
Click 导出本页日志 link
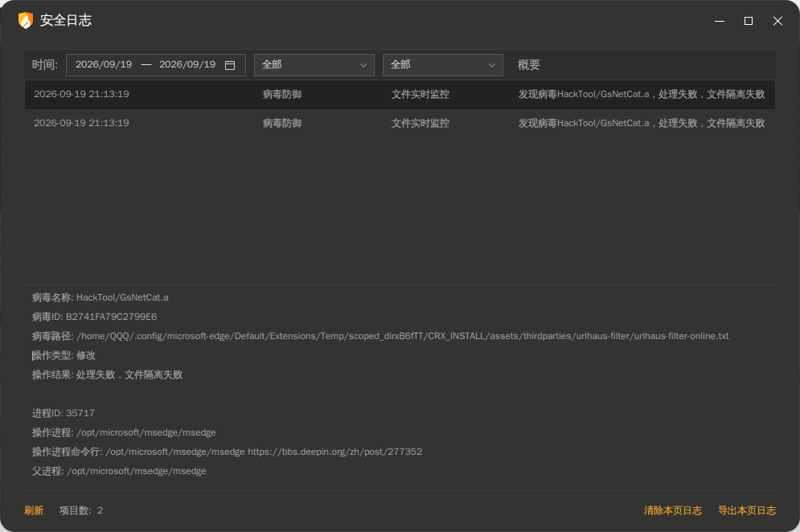tap(747, 510)
